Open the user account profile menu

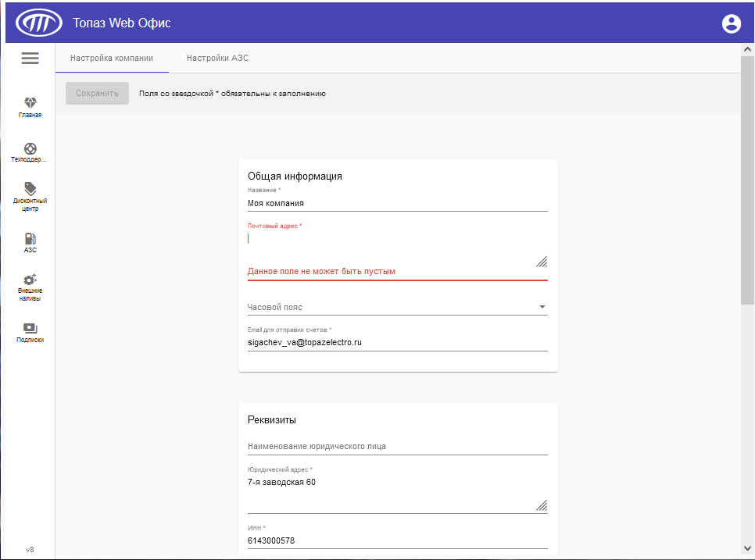(731, 23)
